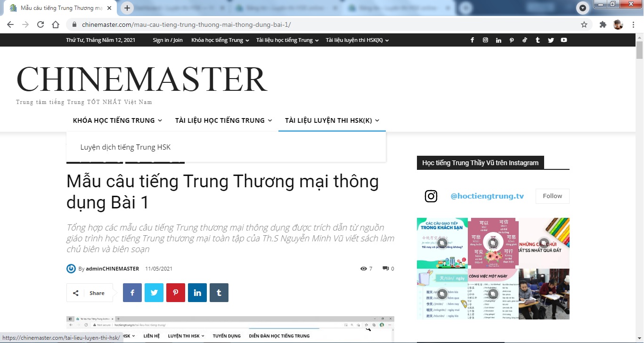Open adminCHINEMASTER author link

[x=112, y=269]
